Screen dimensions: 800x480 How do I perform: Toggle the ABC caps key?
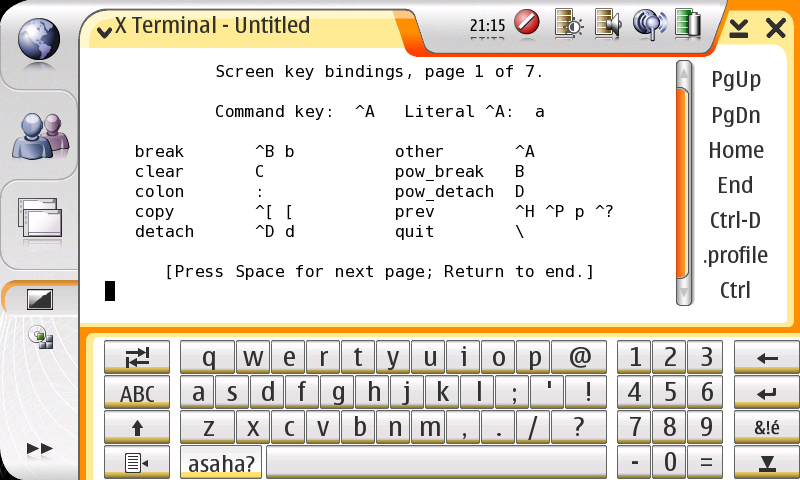[x=137, y=394]
